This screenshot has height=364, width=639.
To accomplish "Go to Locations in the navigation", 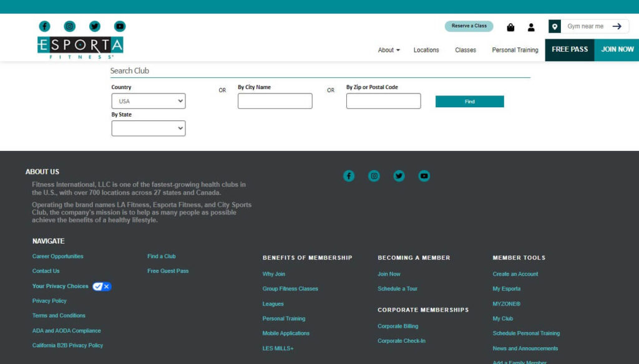I will (426, 50).
